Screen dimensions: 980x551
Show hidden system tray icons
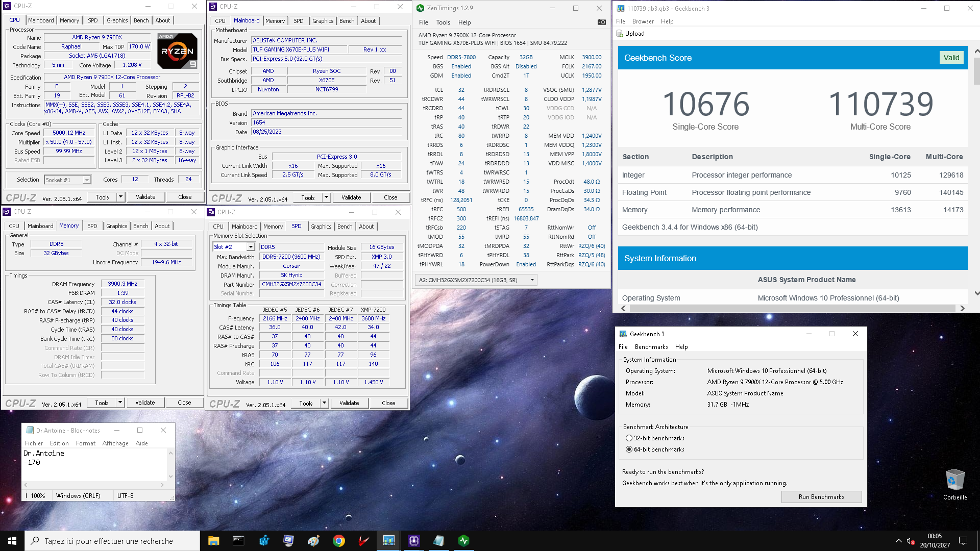(899, 541)
